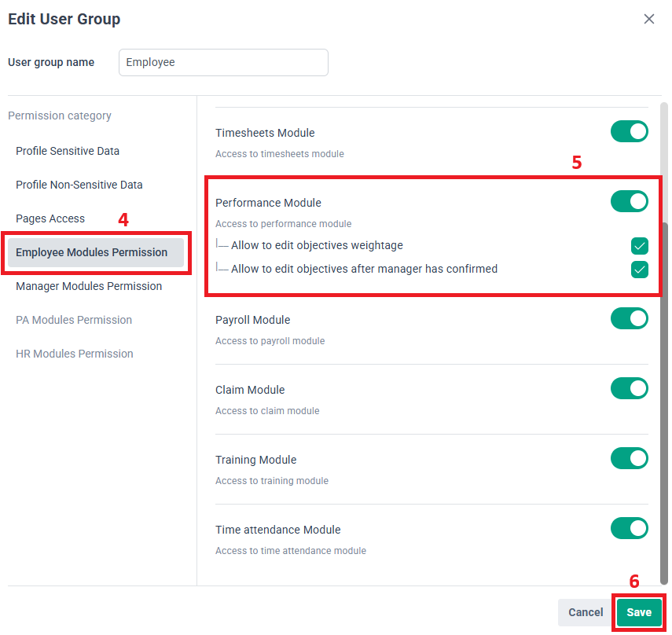Save the user group changes

[639, 612]
